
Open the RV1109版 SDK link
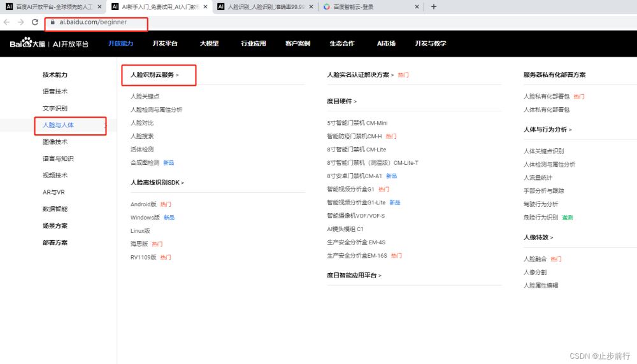[x=143, y=257]
